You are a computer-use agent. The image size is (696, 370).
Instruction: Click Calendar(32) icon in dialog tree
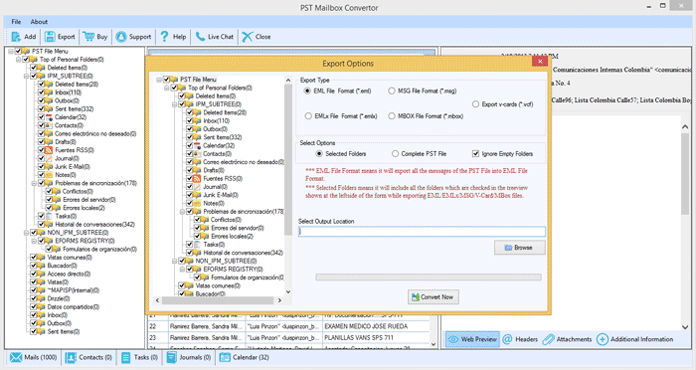(197, 146)
